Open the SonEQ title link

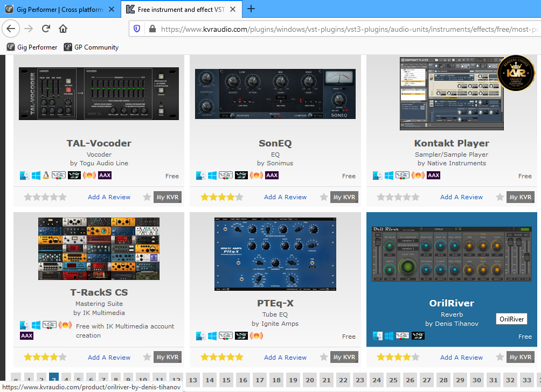click(x=275, y=143)
